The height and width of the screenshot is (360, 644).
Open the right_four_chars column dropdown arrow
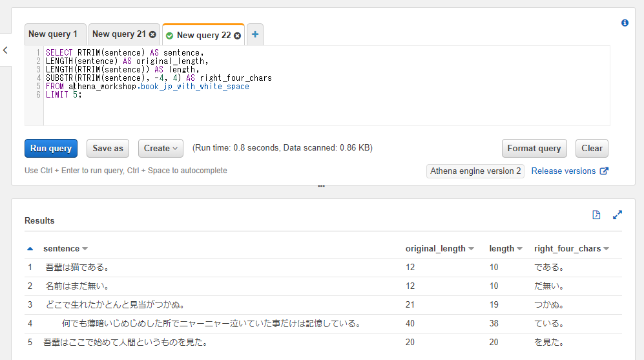607,249
